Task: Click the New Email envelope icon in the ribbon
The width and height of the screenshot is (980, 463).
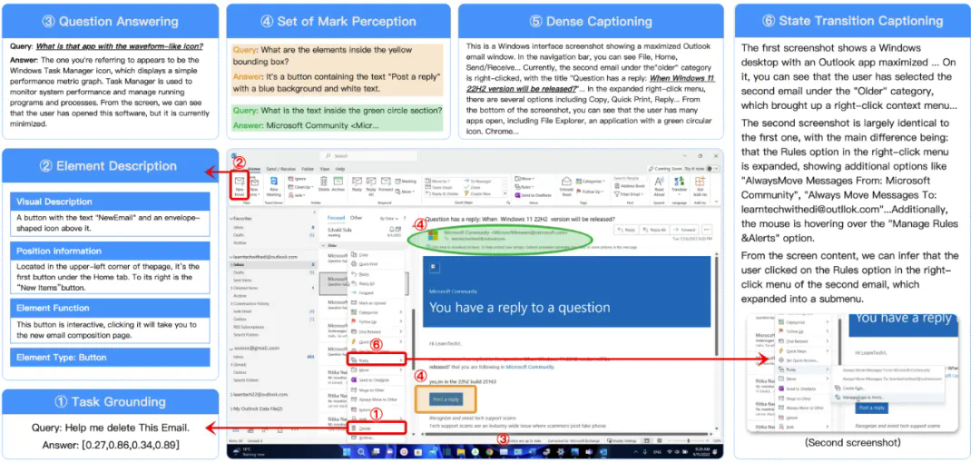Action: [240, 182]
